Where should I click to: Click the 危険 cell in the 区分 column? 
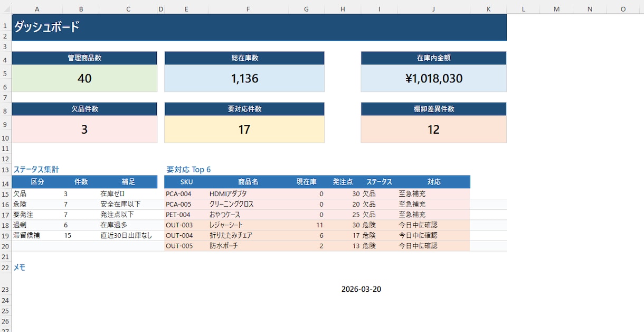[37, 204]
